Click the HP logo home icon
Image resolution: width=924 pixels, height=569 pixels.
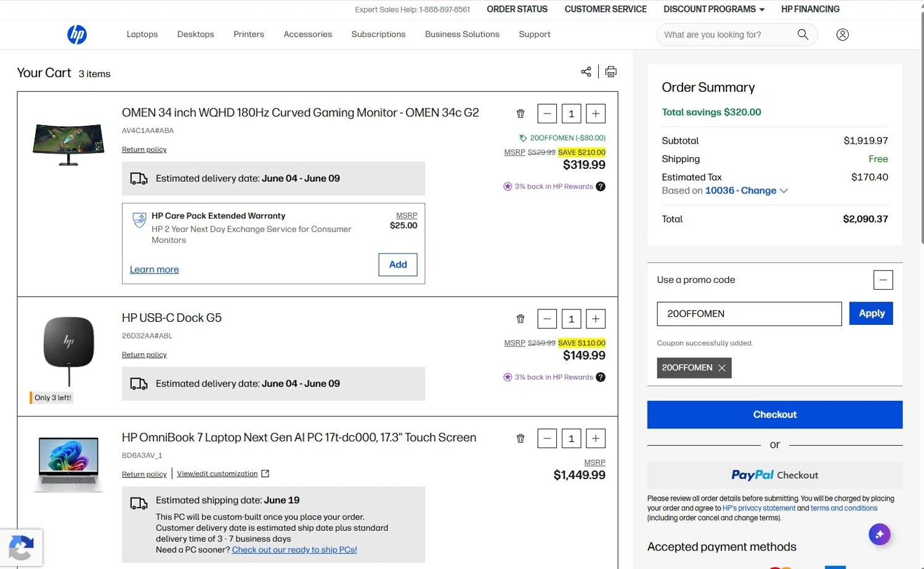click(x=77, y=35)
